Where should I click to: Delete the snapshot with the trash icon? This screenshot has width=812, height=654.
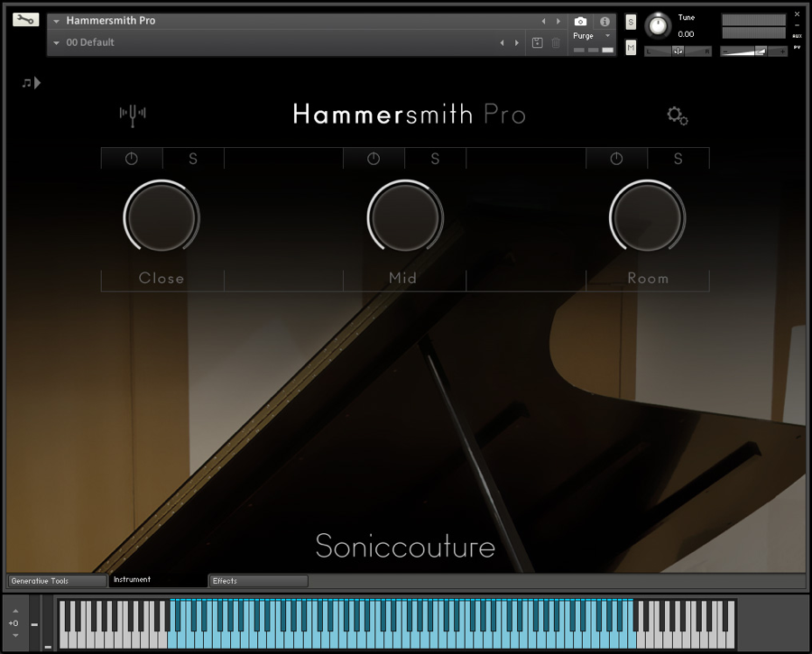coord(555,43)
